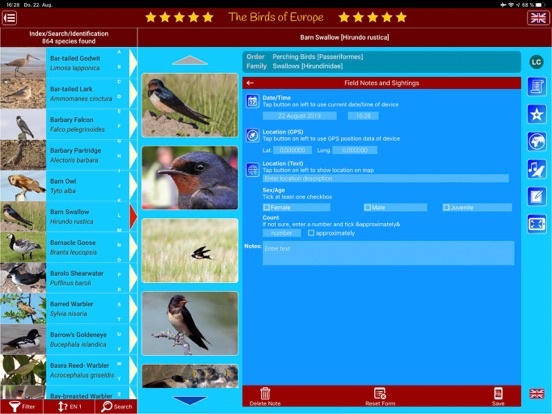Tap Bar-tailed Godwit thumbnail image
Screen dimensions: 552x414
(23, 63)
